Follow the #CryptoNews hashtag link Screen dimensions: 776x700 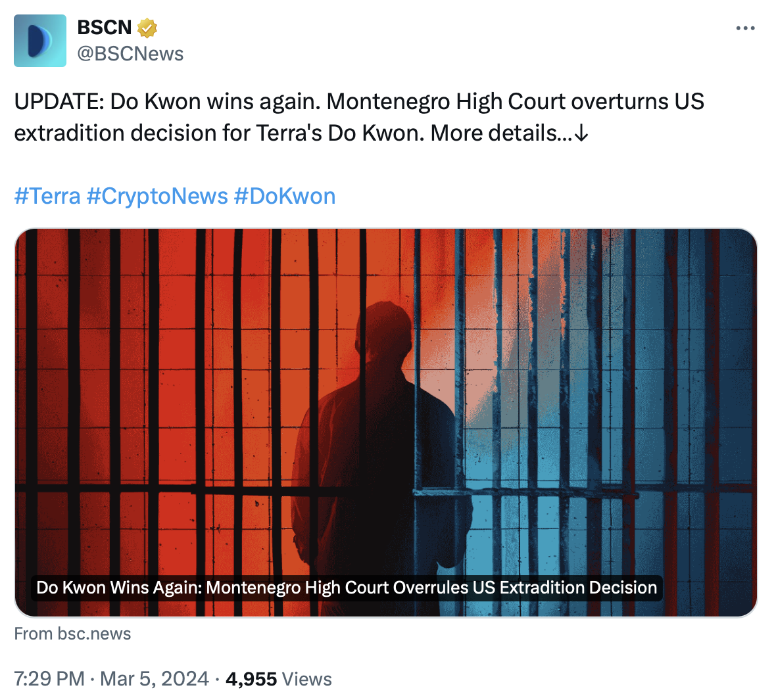coord(157,196)
